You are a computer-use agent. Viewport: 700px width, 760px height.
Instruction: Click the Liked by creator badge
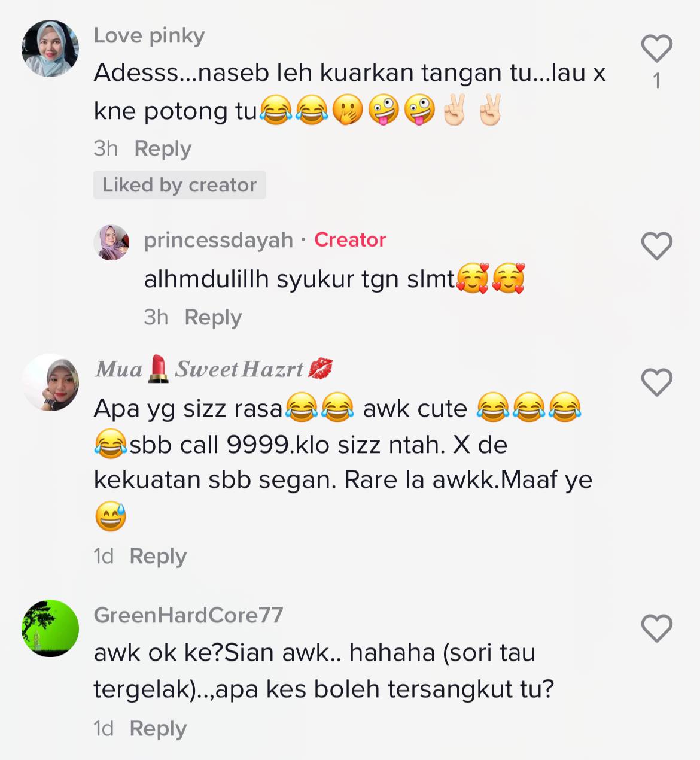(179, 185)
